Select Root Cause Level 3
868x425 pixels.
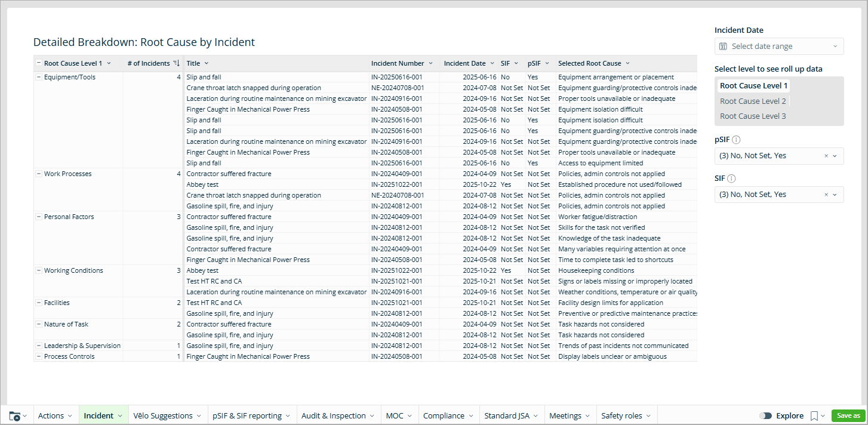click(753, 116)
